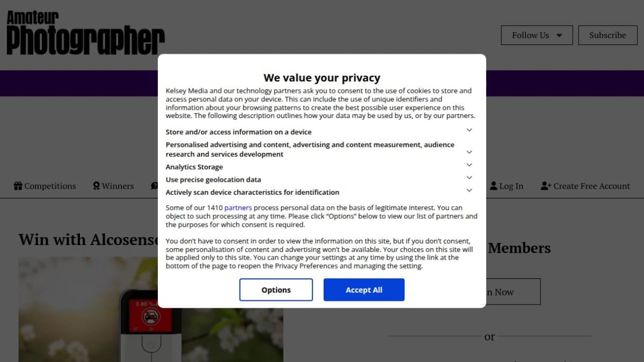Click the Winners rosette icon

96,186
